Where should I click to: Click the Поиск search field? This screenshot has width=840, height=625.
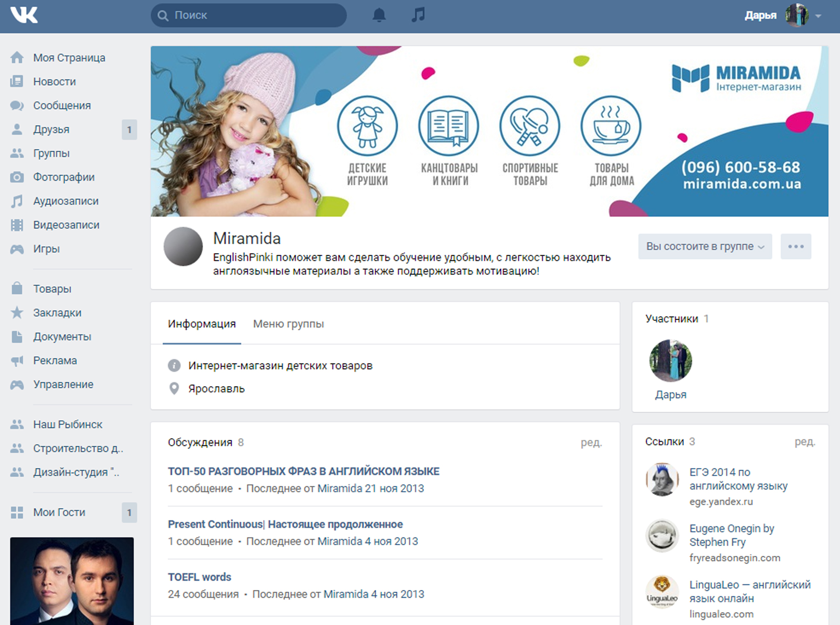click(x=249, y=16)
